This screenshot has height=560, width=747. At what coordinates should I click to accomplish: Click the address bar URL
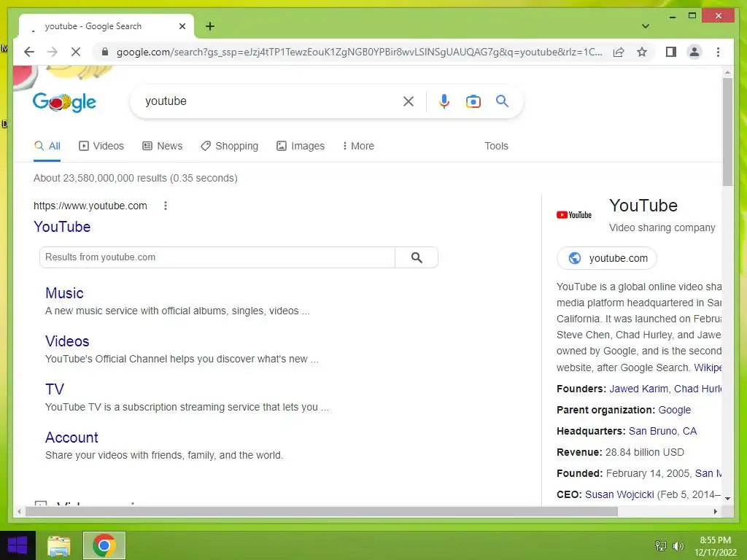point(359,52)
